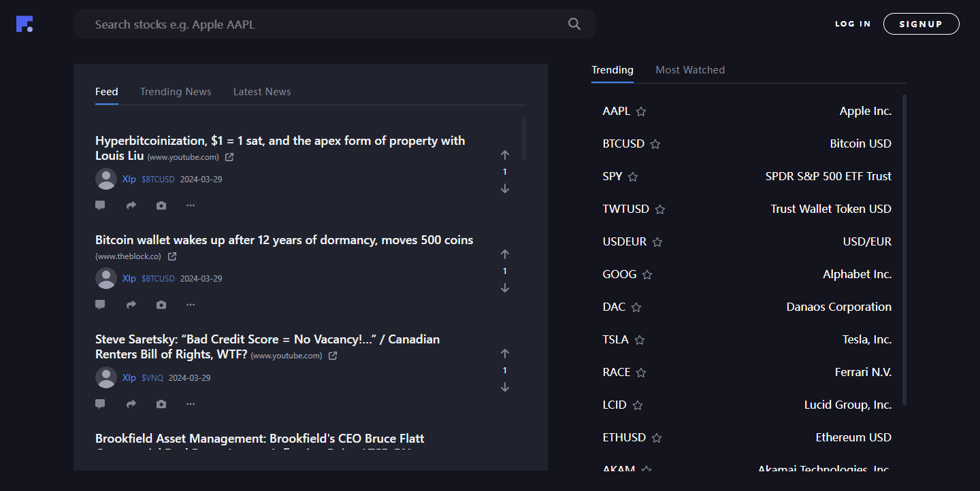Screen dimensions: 980x491
Task: Click the feed panel scrollbar
Action: 524,138
